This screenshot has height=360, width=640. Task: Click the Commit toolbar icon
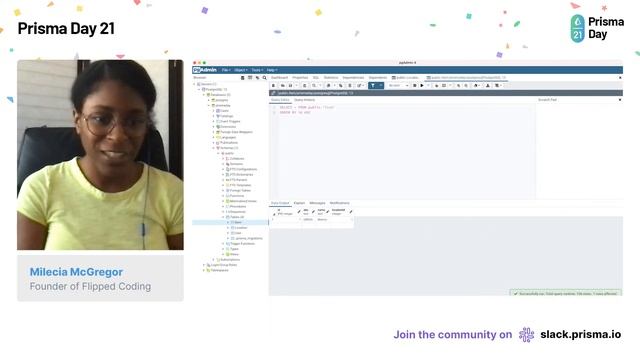(x=458, y=85)
